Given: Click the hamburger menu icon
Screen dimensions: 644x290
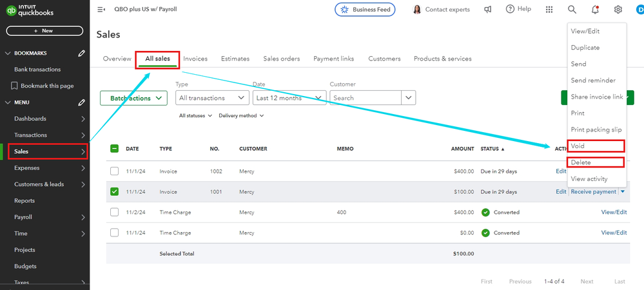Looking at the screenshot, I should tap(101, 10).
